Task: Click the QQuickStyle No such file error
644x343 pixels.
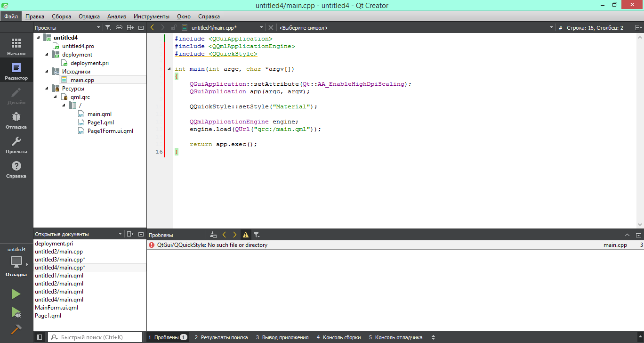Action: point(395,245)
